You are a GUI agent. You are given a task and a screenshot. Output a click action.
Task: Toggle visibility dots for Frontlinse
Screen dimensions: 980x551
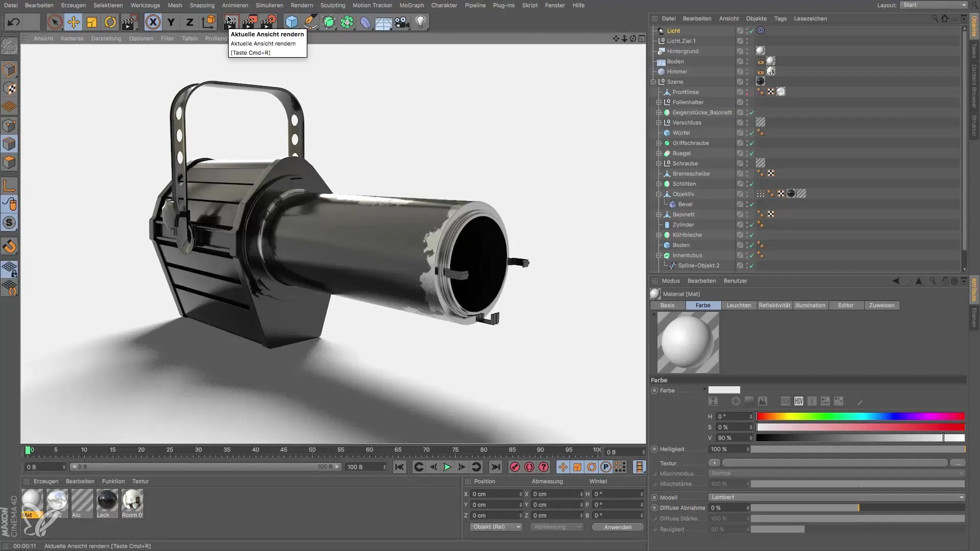pyautogui.click(x=747, y=92)
